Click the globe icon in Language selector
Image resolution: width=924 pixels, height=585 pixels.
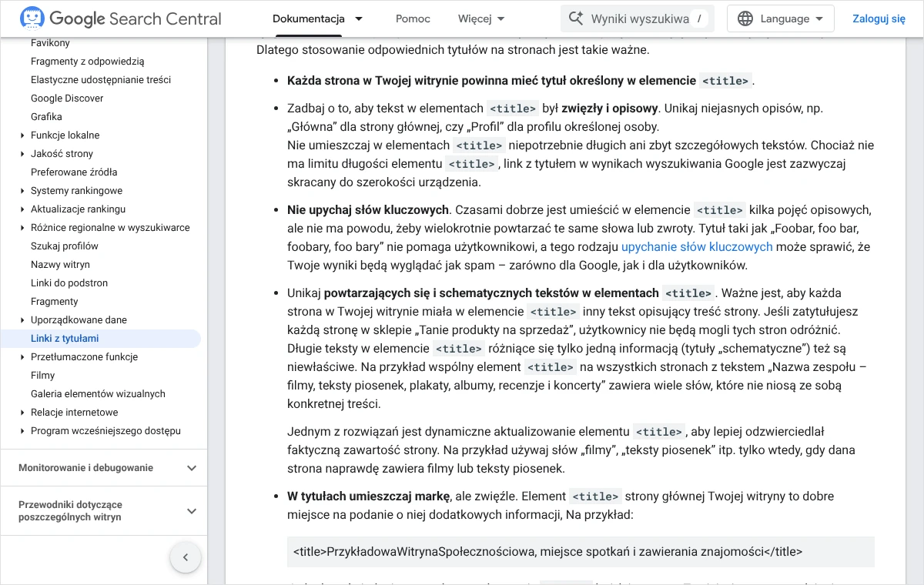coord(745,18)
